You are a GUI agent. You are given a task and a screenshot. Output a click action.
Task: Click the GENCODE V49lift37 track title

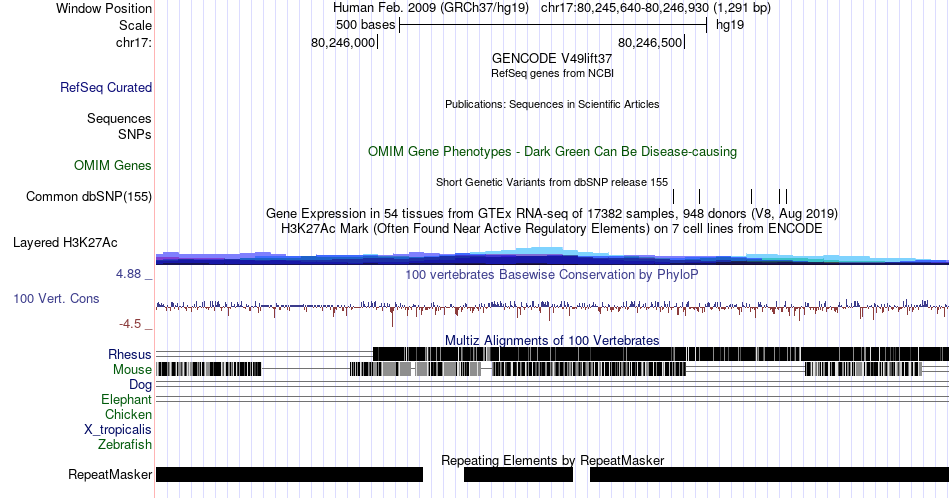click(x=552, y=59)
